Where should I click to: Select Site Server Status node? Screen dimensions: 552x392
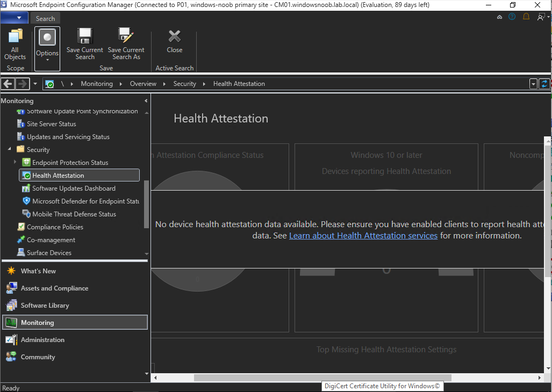click(x=52, y=124)
